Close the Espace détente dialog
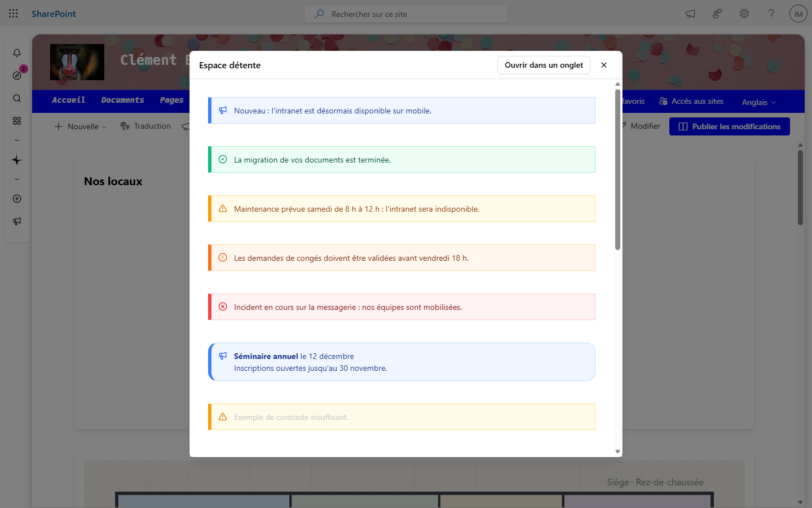Screen dimensions: 812x508 [604, 65]
